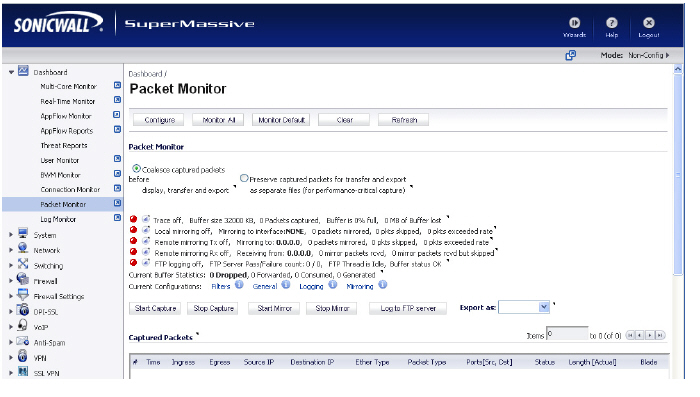Pop out AppFlow Monitor in a new window
The height and width of the screenshot is (397, 700).
click(x=117, y=115)
